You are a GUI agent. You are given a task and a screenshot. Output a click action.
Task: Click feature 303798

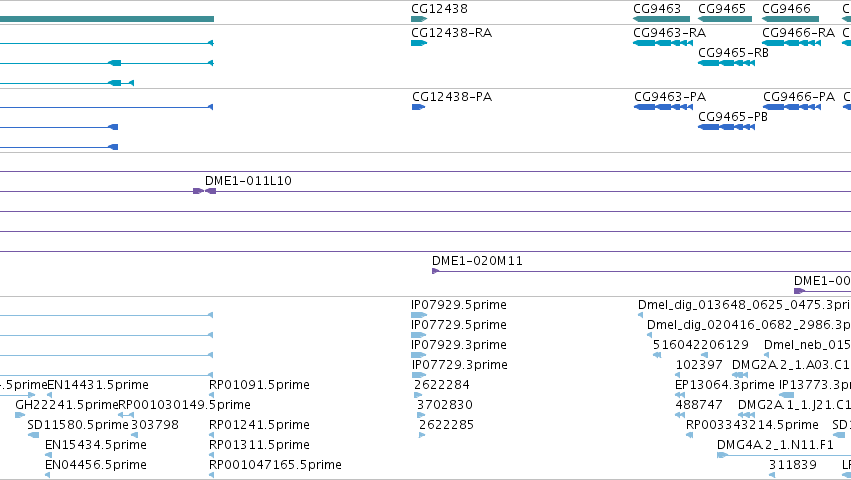[135, 435]
